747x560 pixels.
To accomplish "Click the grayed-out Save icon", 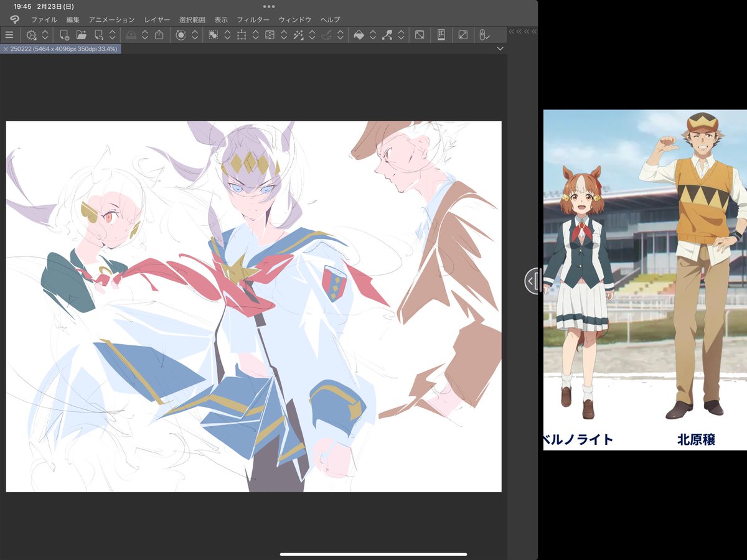I will 131,35.
